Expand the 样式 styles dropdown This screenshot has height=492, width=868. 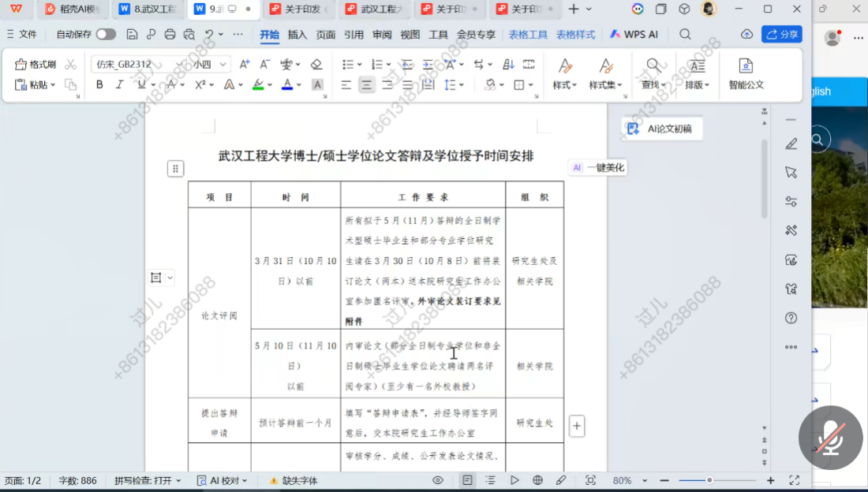coord(564,84)
